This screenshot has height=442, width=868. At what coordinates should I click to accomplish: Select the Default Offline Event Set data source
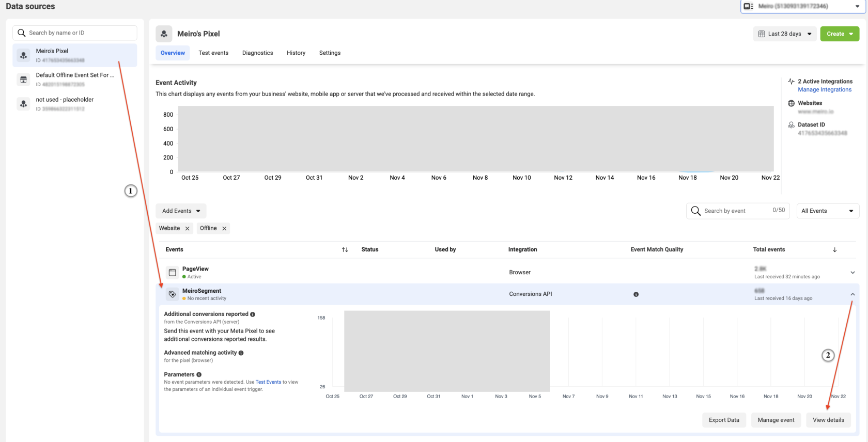tap(75, 80)
